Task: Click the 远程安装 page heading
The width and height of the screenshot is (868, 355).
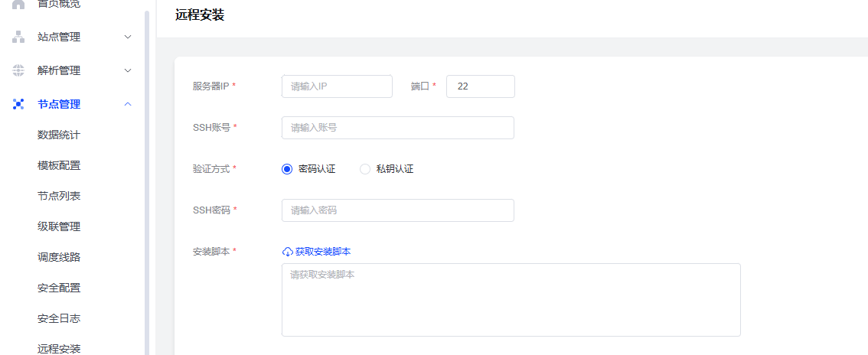Action: pos(199,15)
